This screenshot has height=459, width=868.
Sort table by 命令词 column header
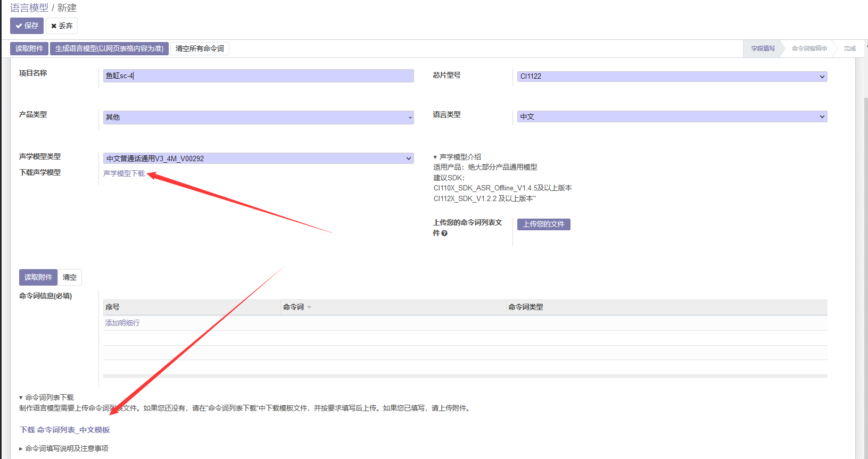pos(294,307)
